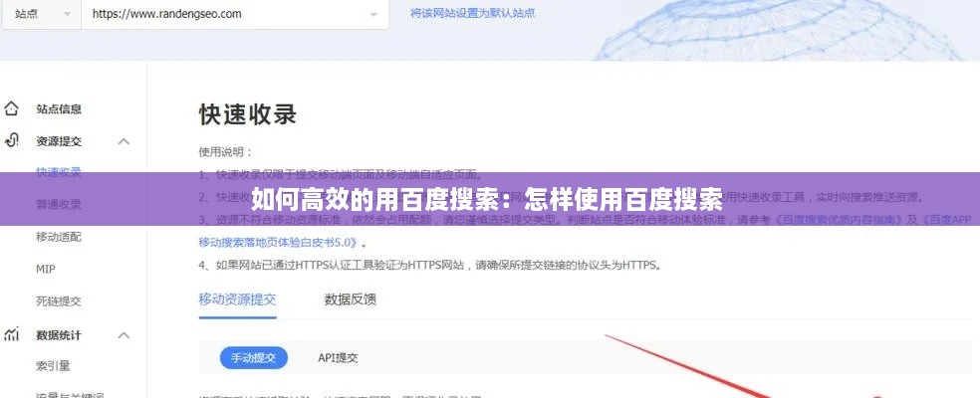Click the 快速收录 page heading

click(x=248, y=115)
